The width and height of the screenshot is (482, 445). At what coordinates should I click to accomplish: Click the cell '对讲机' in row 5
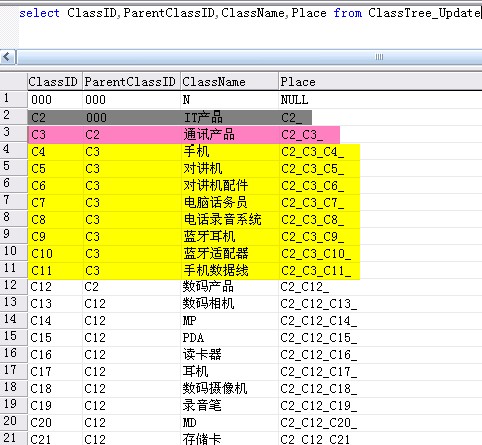[x=203, y=169]
